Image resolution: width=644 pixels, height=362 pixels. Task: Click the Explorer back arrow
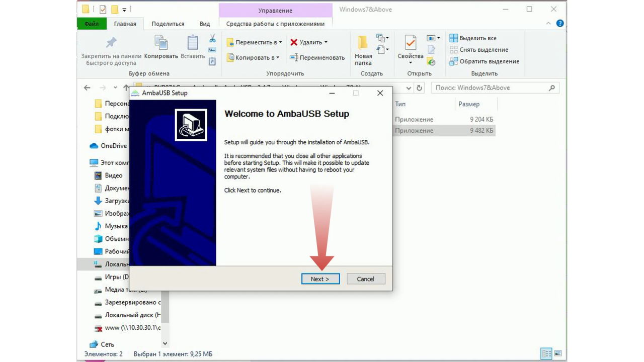pyautogui.click(x=87, y=87)
